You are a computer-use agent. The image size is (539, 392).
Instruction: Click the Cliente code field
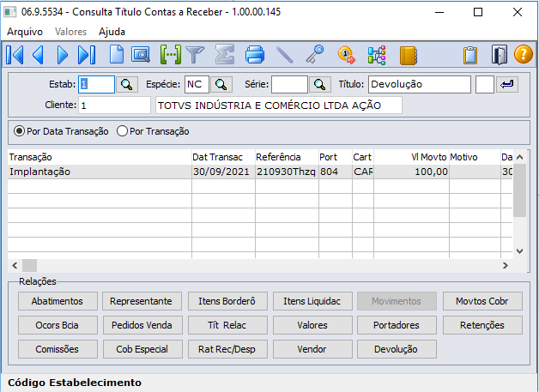point(114,106)
